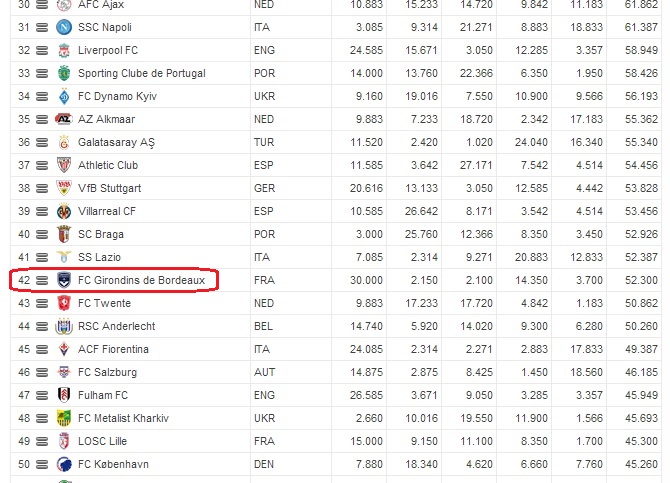This screenshot has height=483, width=670.
Task: Click the AZ Alkmaar logo icon
Action: tap(64, 119)
